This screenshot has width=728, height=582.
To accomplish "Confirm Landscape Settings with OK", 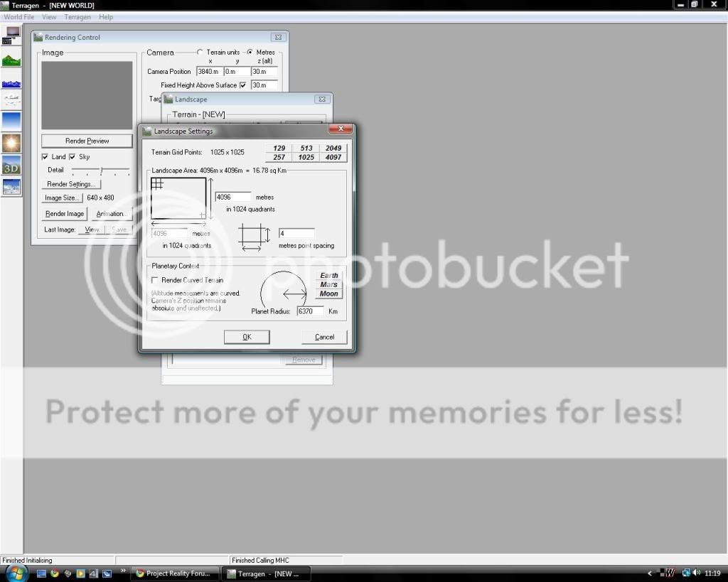I will pyautogui.click(x=246, y=337).
